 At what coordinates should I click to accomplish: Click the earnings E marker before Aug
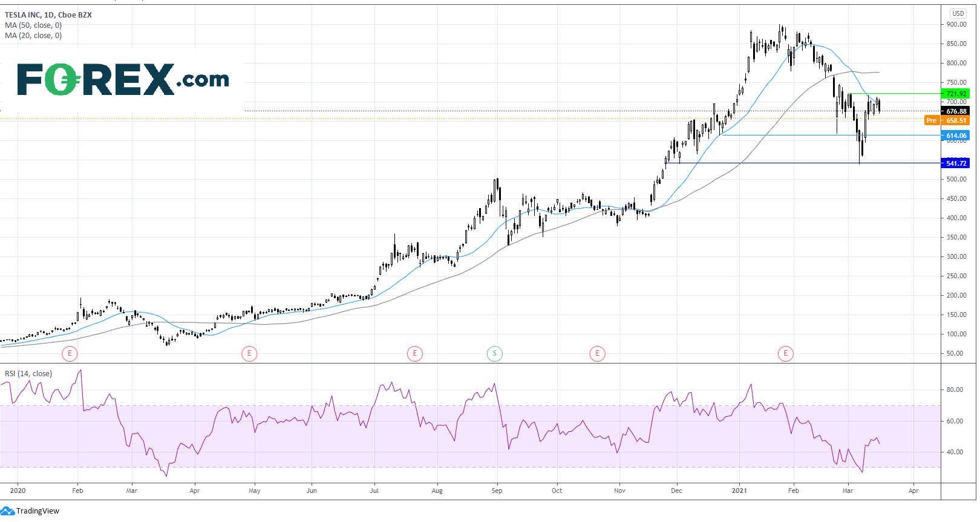coord(414,353)
